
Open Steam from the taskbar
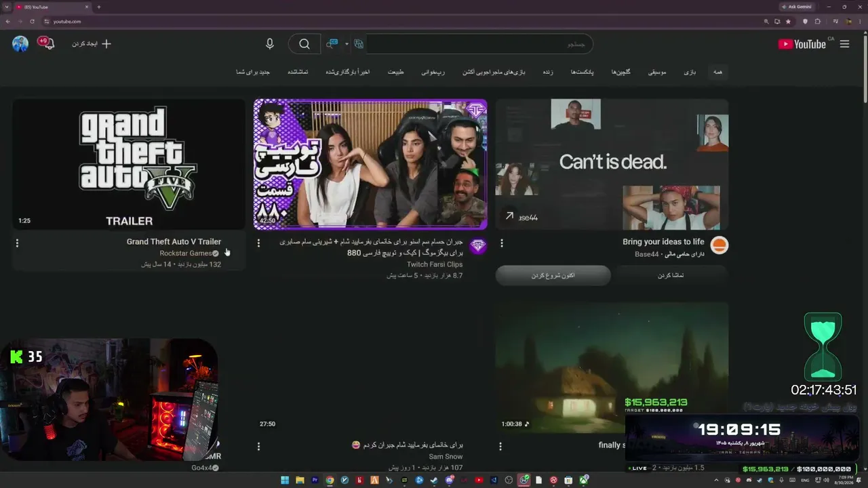click(x=434, y=481)
